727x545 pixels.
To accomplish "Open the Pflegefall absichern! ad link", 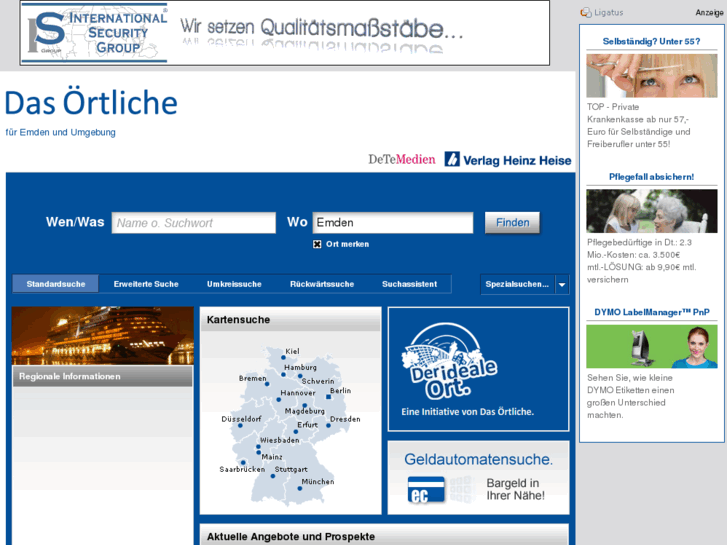I will pyautogui.click(x=651, y=177).
